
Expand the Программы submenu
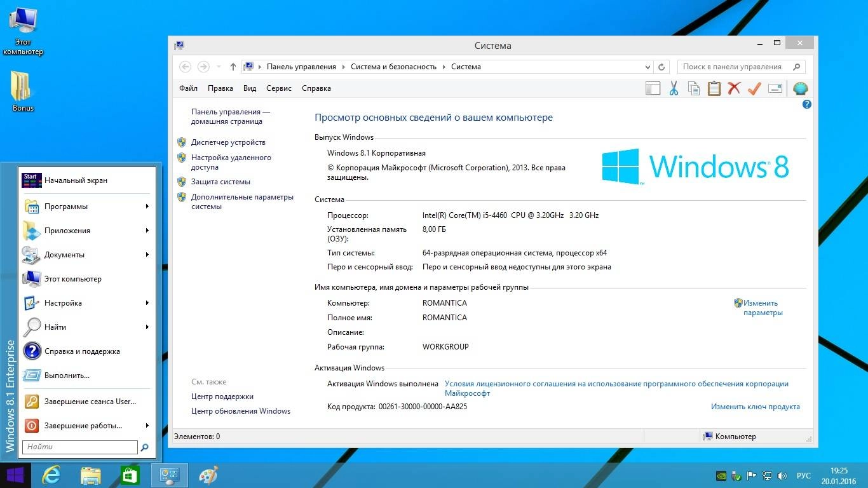click(147, 207)
